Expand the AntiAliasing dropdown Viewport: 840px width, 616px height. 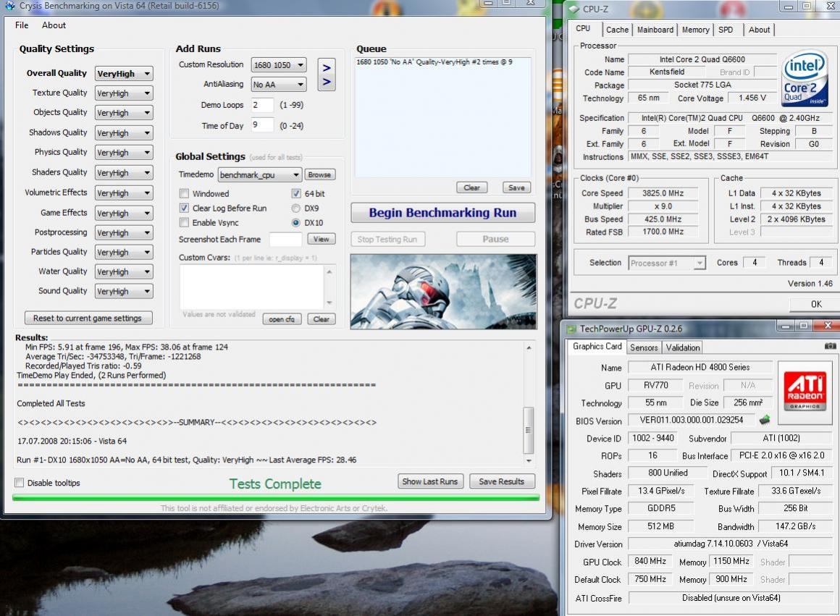279,84
